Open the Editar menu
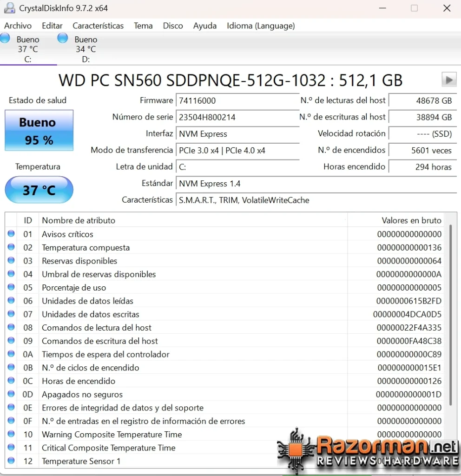The width and height of the screenshot is (461, 476). 52,26
